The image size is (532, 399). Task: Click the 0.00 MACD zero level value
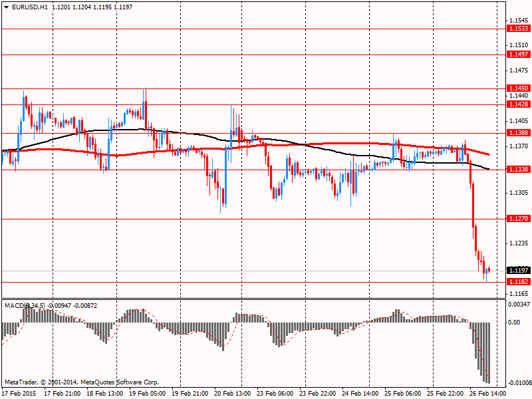(x=514, y=323)
